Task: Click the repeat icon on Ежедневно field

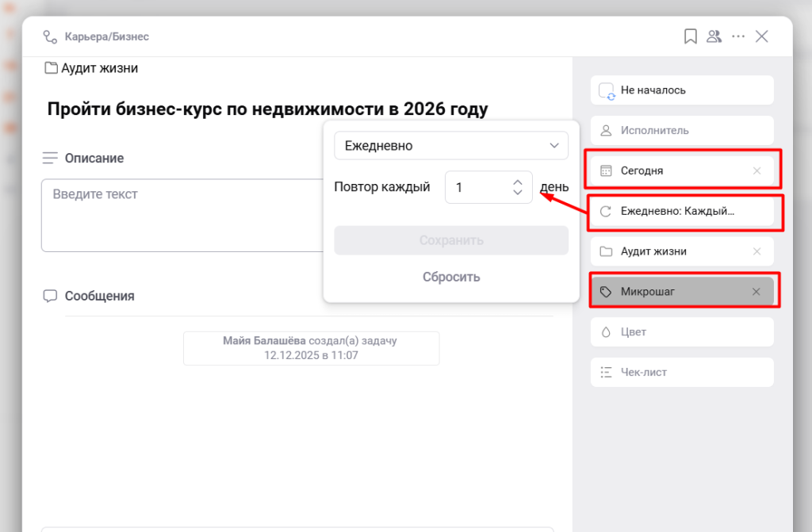Action: point(606,212)
